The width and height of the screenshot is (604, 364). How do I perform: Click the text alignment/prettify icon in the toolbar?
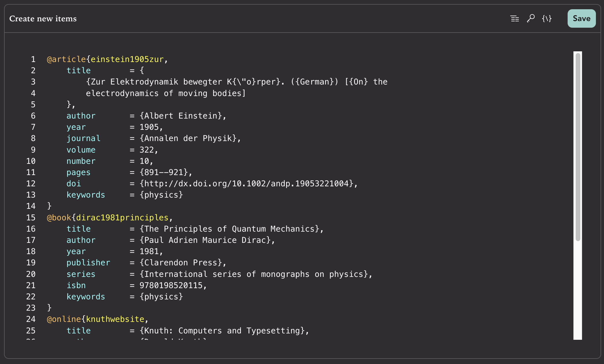click(515, 18)
